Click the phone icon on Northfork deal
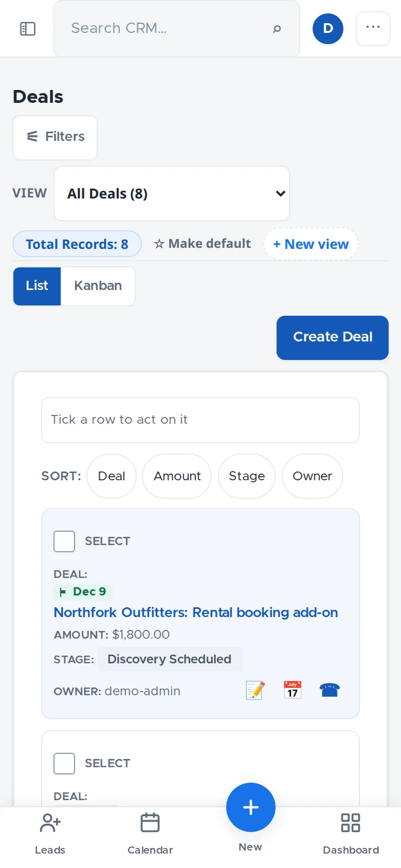The height and width of the screenshot is (868, 401). tap(330, 690)
